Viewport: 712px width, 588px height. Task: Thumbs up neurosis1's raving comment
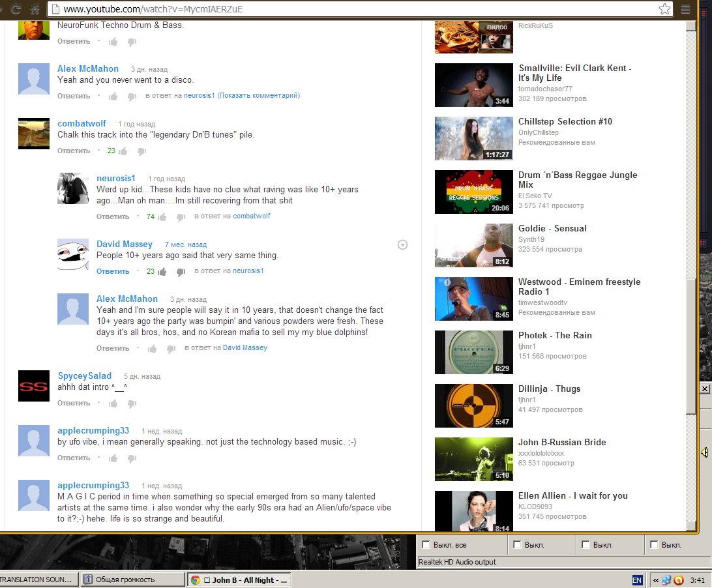[162, 217]
